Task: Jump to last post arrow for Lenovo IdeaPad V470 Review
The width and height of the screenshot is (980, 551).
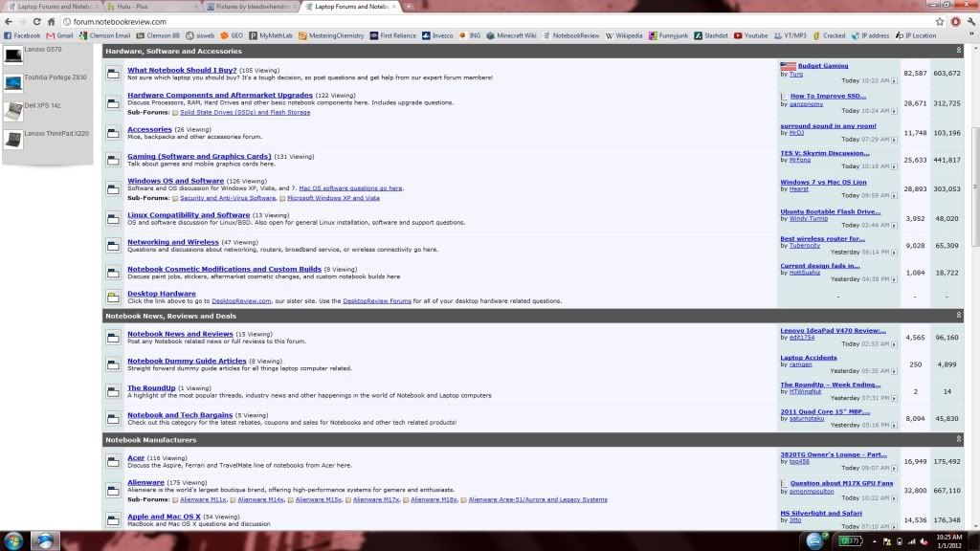Action: point(895,344)
